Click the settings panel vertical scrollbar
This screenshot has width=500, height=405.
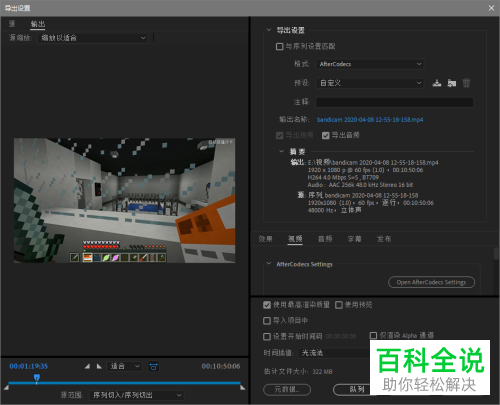click(496, 253)
